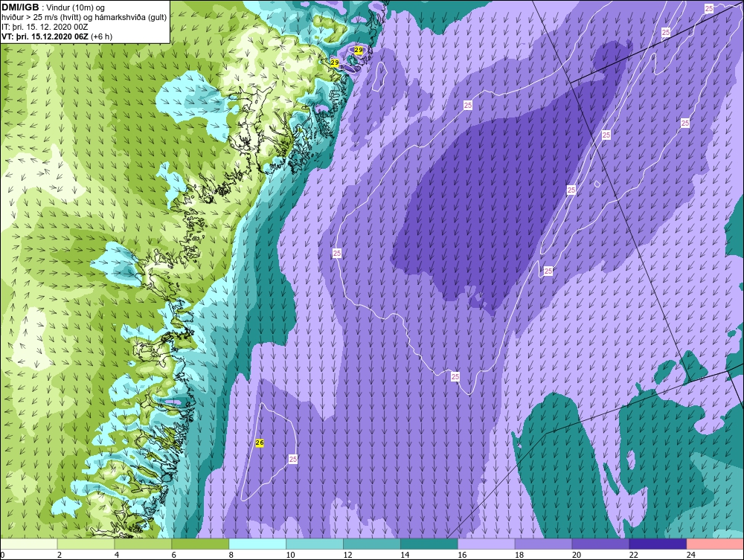Click the 'hviður > 25 m/s (hvítt)' header line
The width and height of the screenshot is (744, 560).
(x=85, y=17)
